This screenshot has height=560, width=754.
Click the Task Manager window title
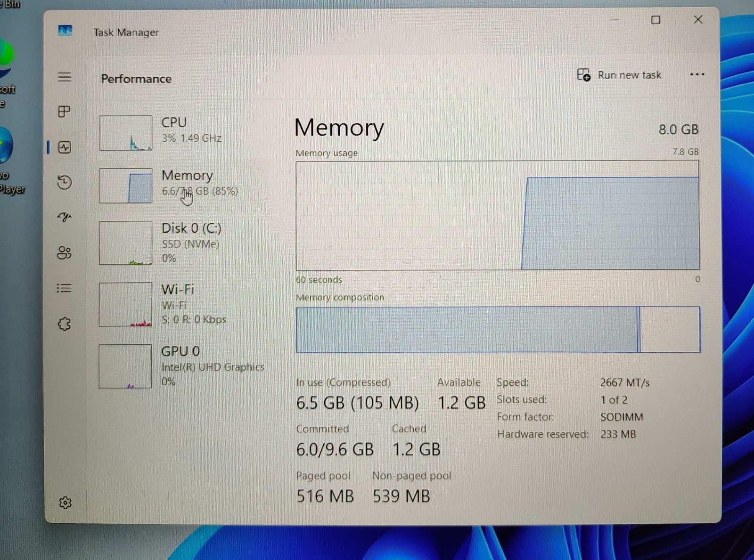pyautogui.click(x=126, y=32)
